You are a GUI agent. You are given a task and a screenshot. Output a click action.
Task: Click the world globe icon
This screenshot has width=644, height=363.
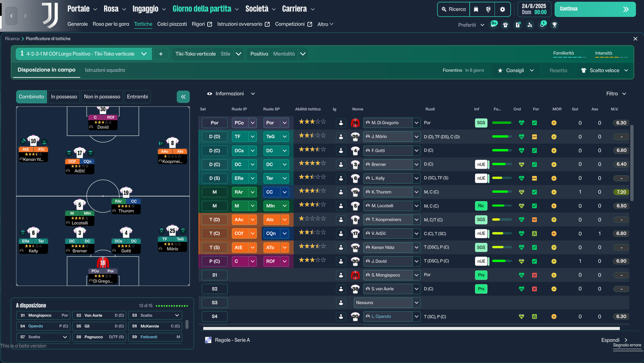click(x=488, y=9)
